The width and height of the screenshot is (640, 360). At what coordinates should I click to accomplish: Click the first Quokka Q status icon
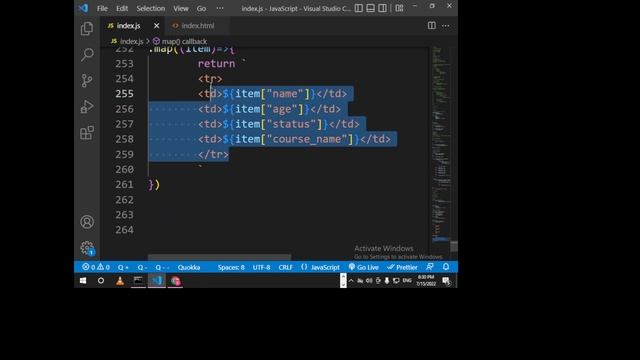click(123, 267)
